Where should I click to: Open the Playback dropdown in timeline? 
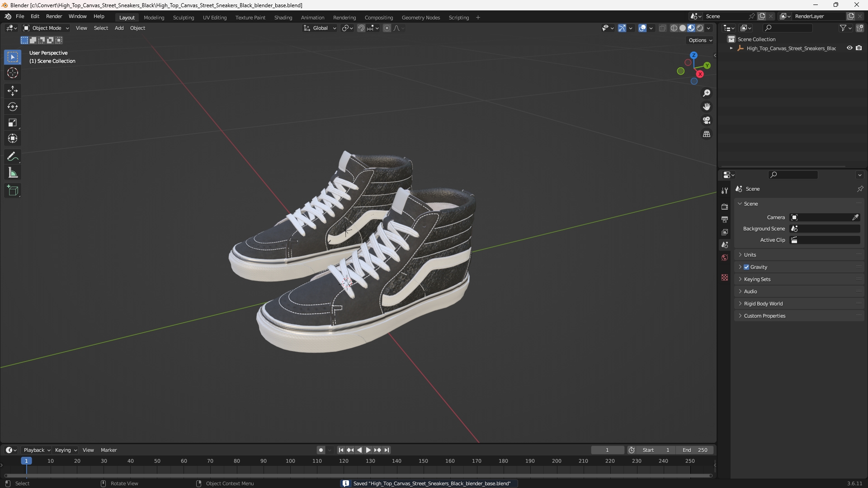pos(37,450)
